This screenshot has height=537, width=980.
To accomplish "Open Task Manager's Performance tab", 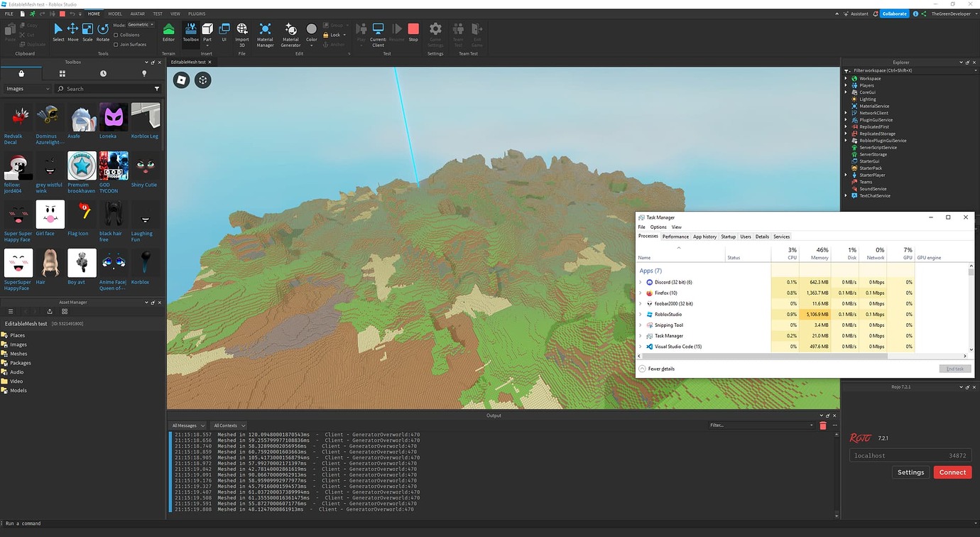I will pos(675,236).
